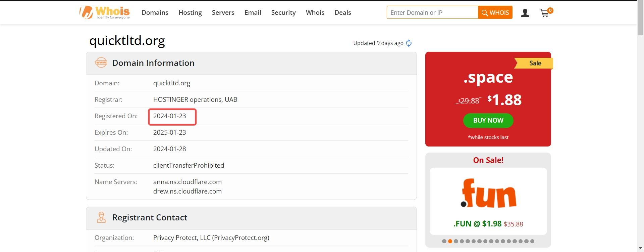Select the last carousel dot under On Sale
644x252 pixels.
tap(532, 241)
